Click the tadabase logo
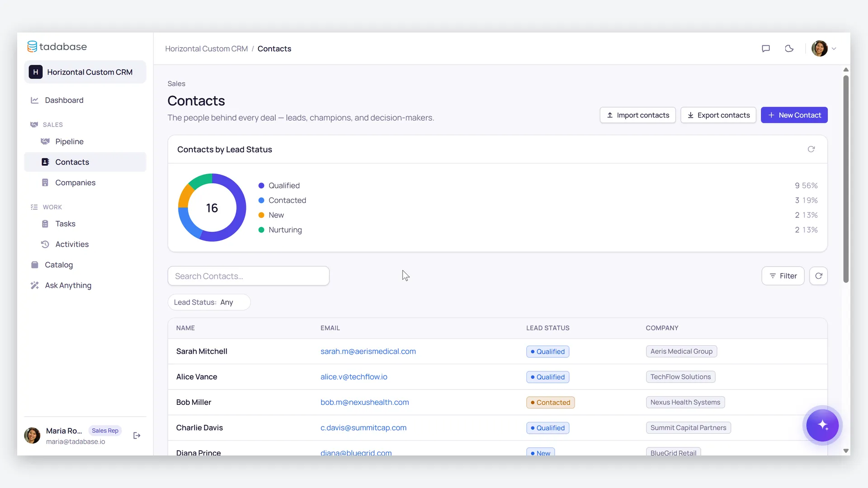868x488 pixels. click(57, 47)
